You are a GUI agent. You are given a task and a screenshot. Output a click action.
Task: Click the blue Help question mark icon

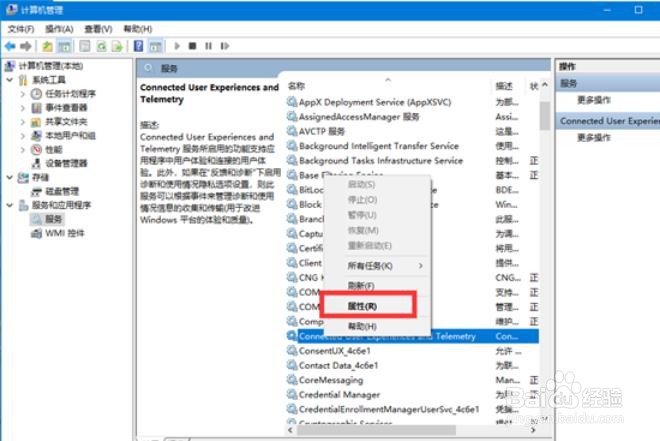pos(138,46)
